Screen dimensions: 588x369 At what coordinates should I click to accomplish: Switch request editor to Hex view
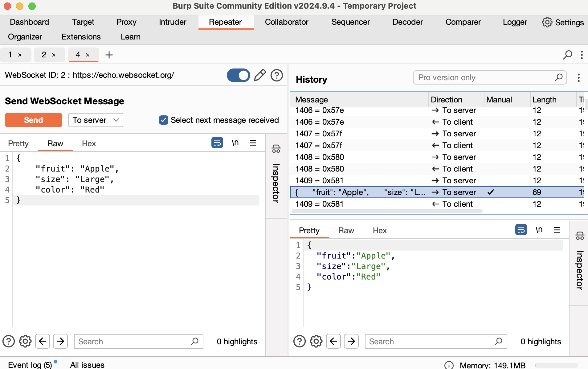tap(89, 143)
